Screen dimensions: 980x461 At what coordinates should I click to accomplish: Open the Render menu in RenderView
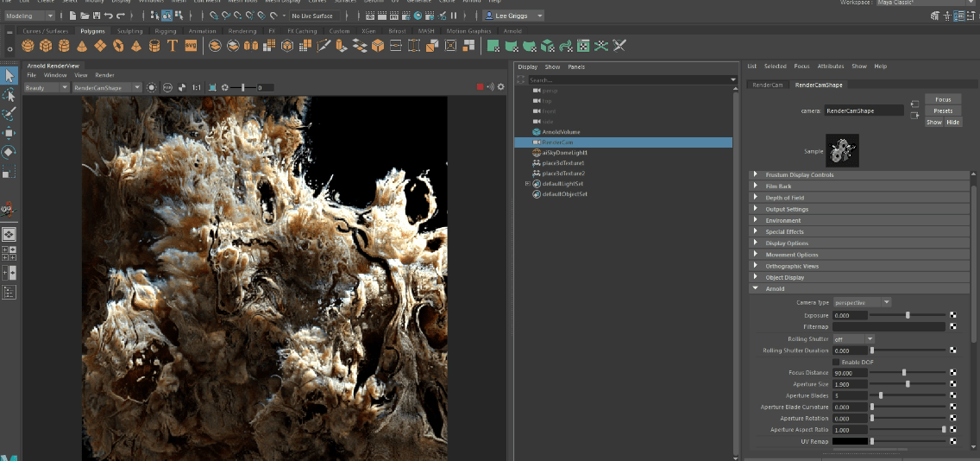(104, 75)
